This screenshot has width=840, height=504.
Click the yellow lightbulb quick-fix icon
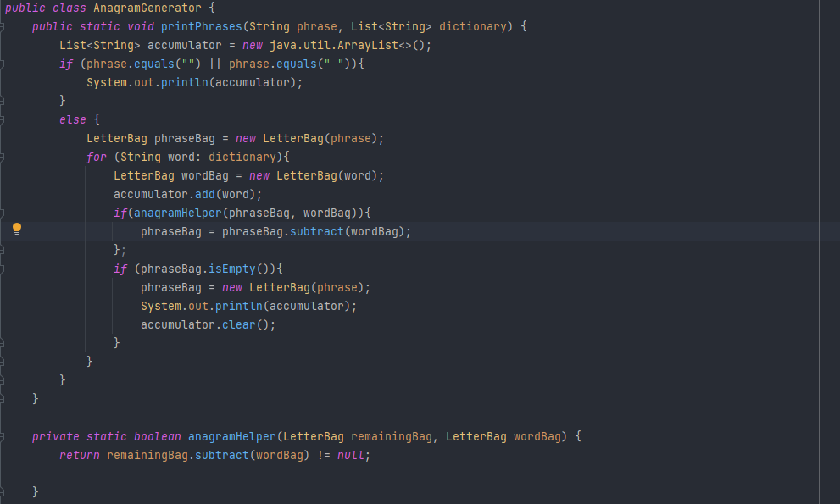[16, 229]
